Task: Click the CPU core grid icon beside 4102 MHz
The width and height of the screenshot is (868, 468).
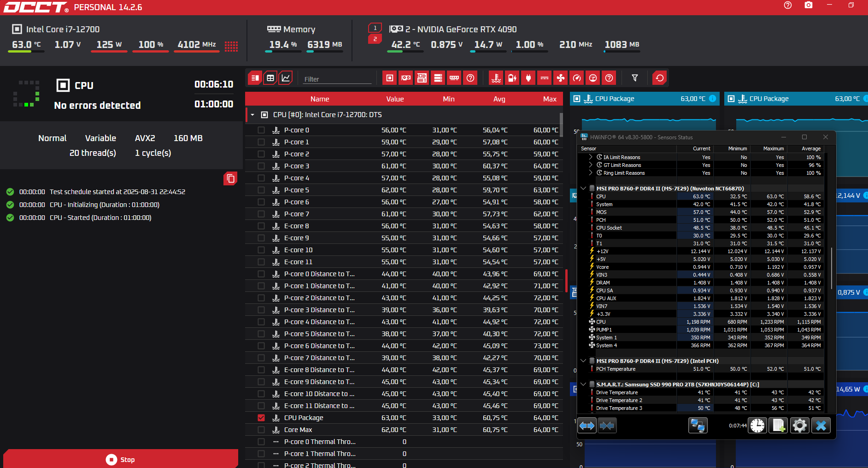Action: pyautogui.click(x=231, y=46)
